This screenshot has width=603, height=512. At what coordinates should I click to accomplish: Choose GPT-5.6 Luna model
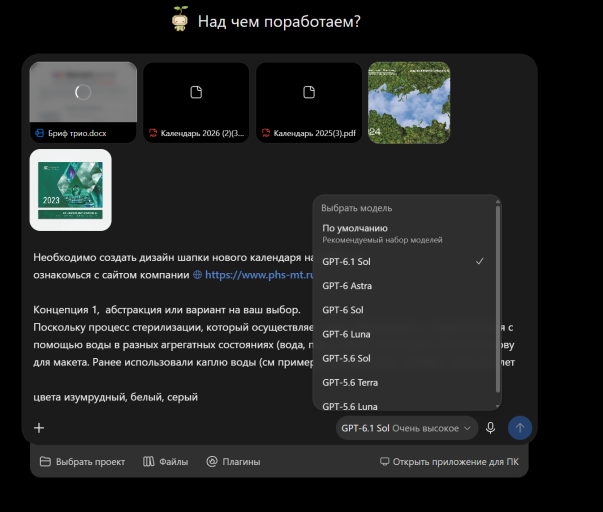404,405
